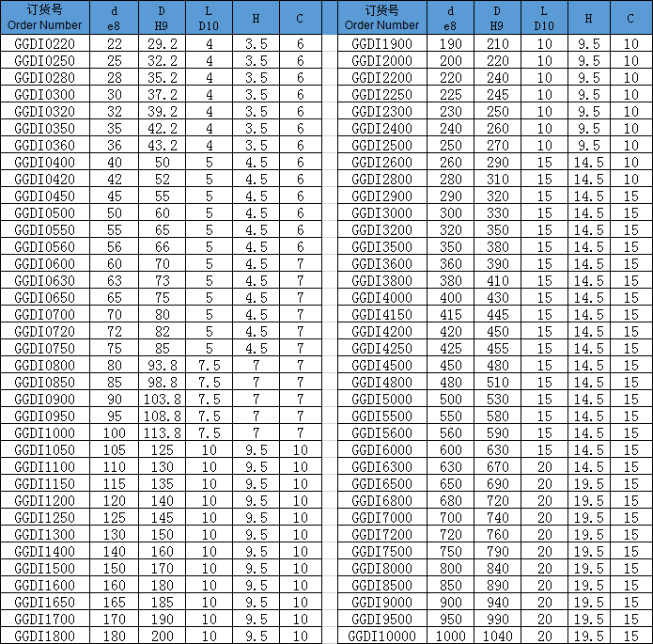Click the 29.2 diameter value
The image size is (653, 644).
coord(163,44)
